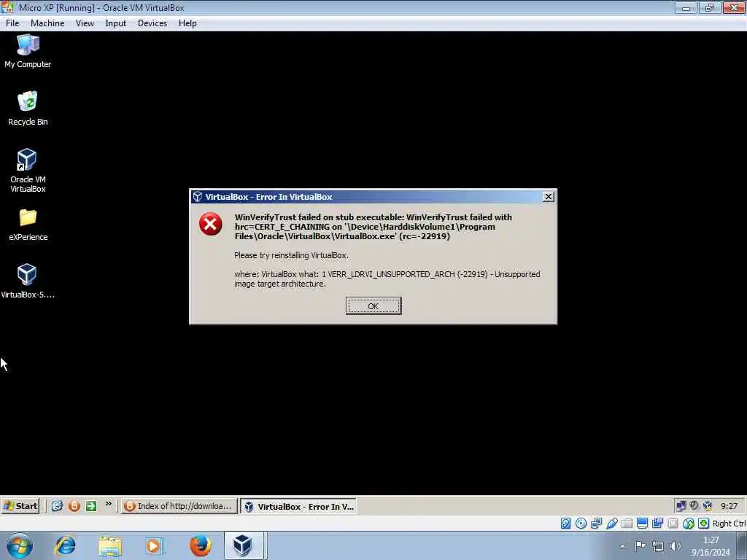This screenshot has height=560, width=747.
Task: Launch the orange browser in XP quick launch
Action: [x=74, y=506]
